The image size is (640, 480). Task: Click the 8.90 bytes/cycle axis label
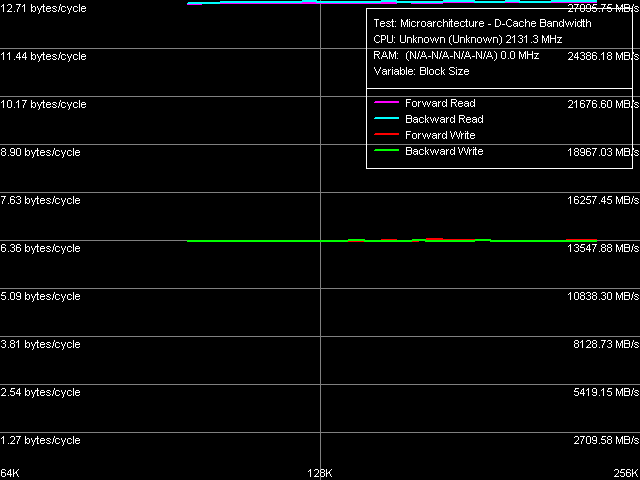coord(40,152)
